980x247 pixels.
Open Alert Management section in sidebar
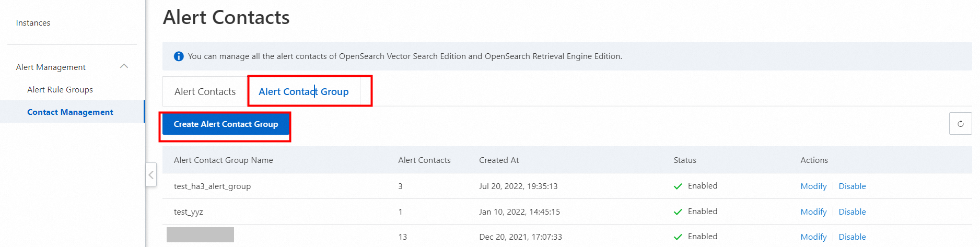coord(51,67)
